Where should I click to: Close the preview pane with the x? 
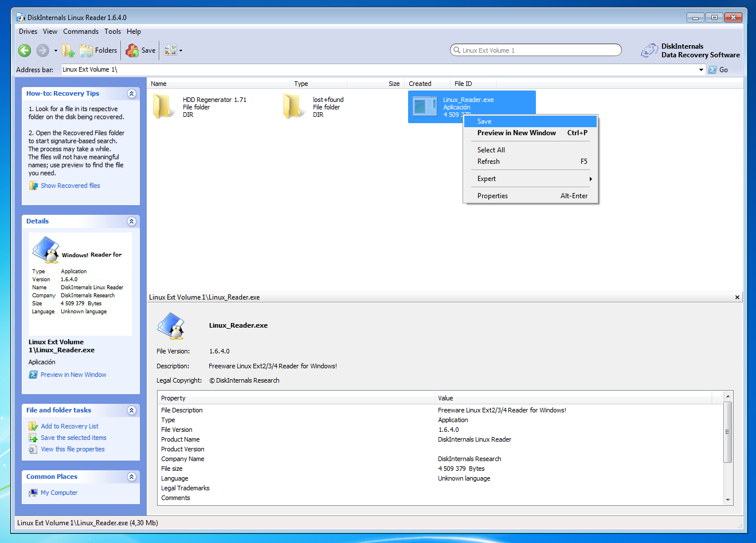pyautogui.click(x=737, y=297)
